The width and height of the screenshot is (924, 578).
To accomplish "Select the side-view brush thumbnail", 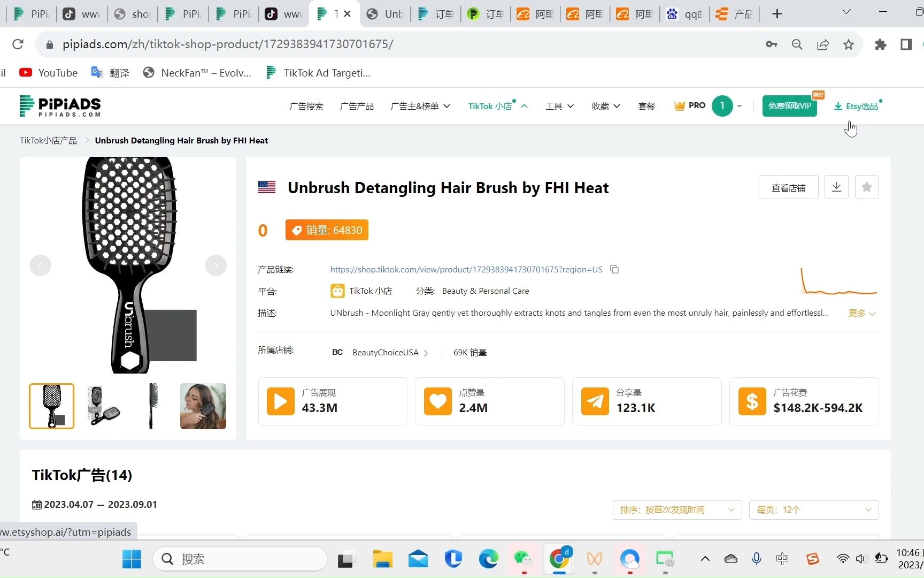I will point(153,406).
